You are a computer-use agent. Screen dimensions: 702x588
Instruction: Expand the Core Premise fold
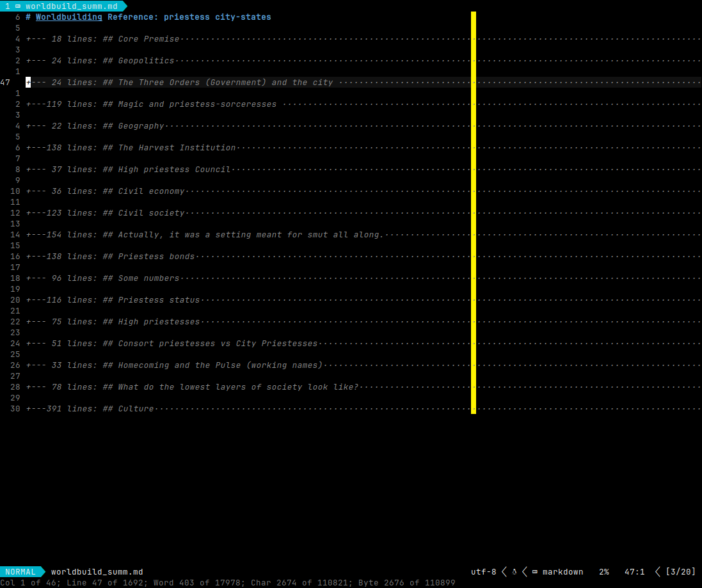[x=363, y=39]
